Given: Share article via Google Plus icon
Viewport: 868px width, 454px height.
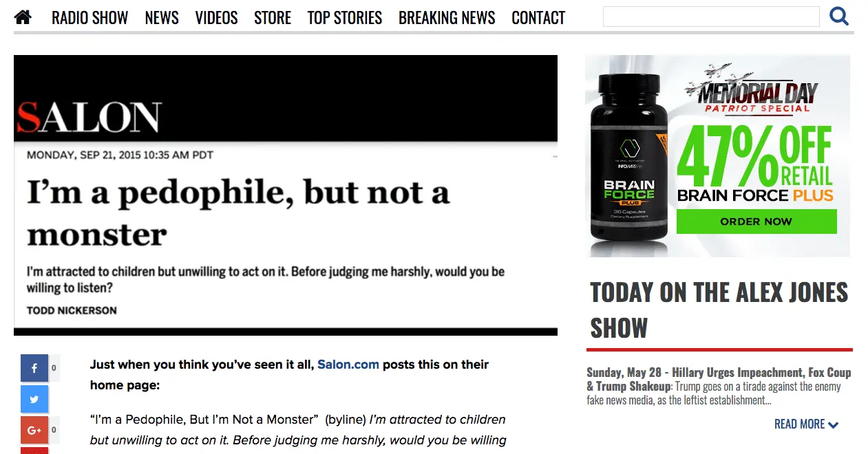Looking at the screenshot, I should 34,430.
